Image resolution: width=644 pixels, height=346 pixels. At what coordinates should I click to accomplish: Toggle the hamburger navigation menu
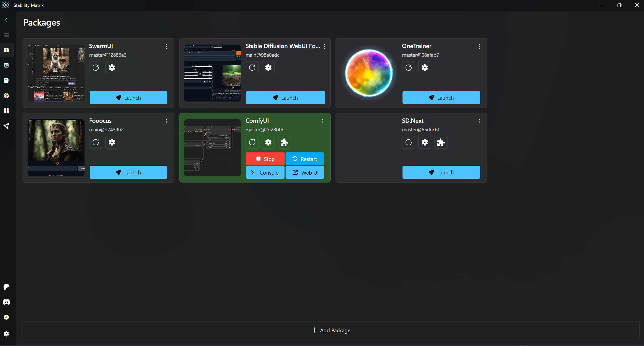pos(7,35)
